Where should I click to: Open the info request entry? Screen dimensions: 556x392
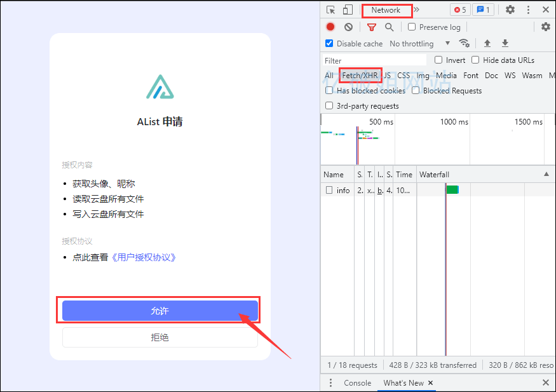click(x=343, y=191)
